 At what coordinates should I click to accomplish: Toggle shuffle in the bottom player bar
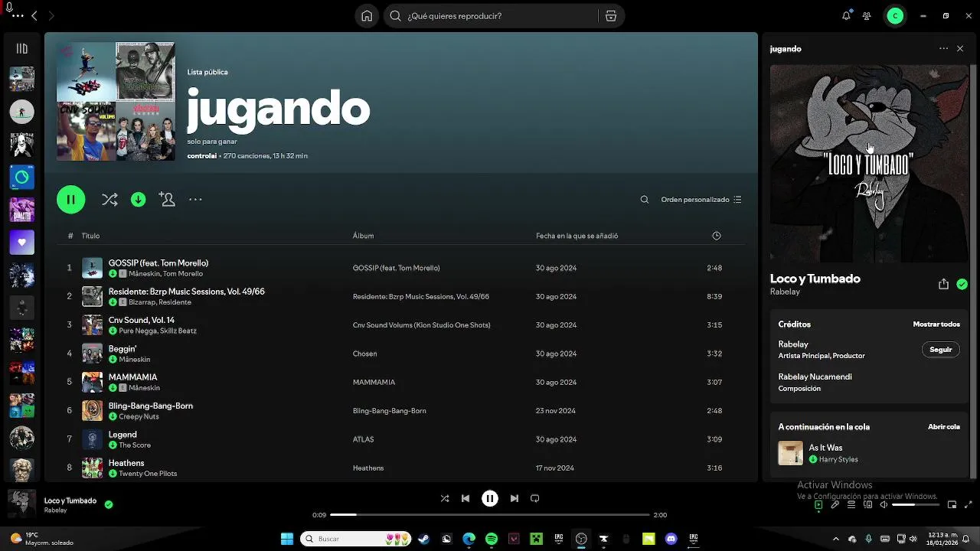tap(445, 498)
